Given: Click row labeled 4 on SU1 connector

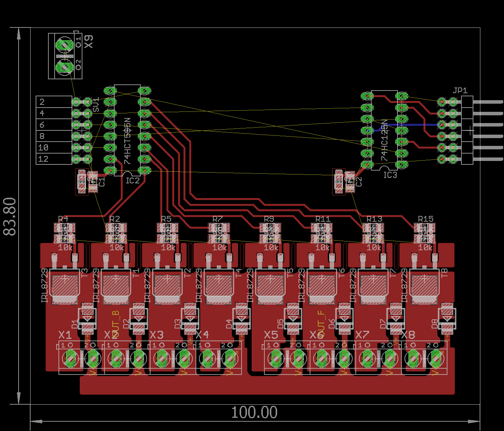Looking at the screenshot, I should pyautogui.click(x=54, y=113).
